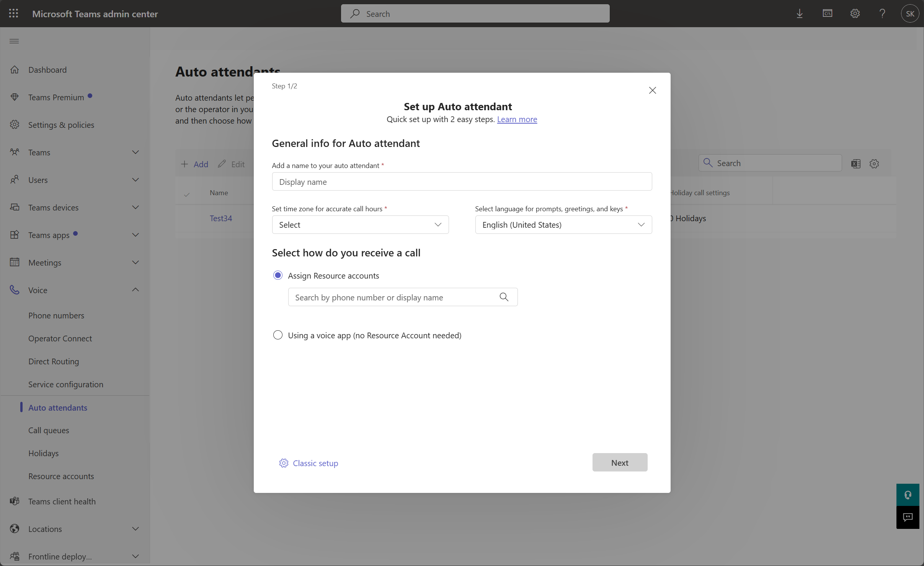Click the Teams apps icon
924x566 pixels.
coord(15,235)
